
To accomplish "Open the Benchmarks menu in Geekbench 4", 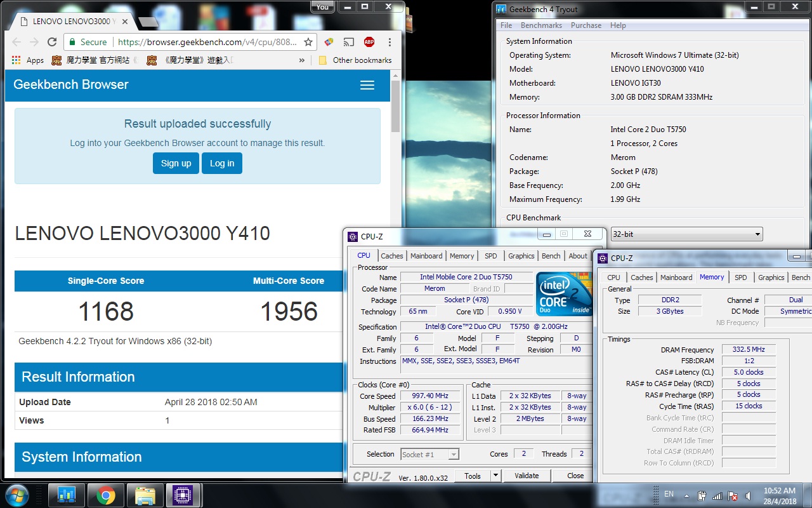I will point(541,25).
